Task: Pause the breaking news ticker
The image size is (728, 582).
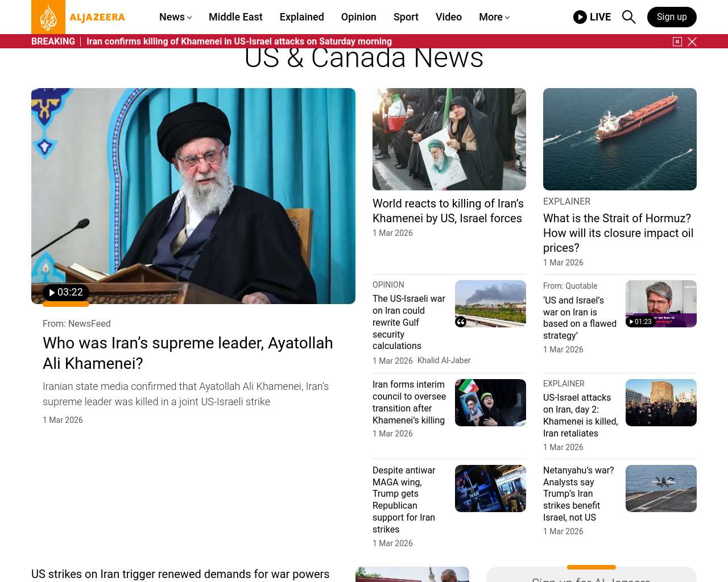Action: click(x=677, y=41)
